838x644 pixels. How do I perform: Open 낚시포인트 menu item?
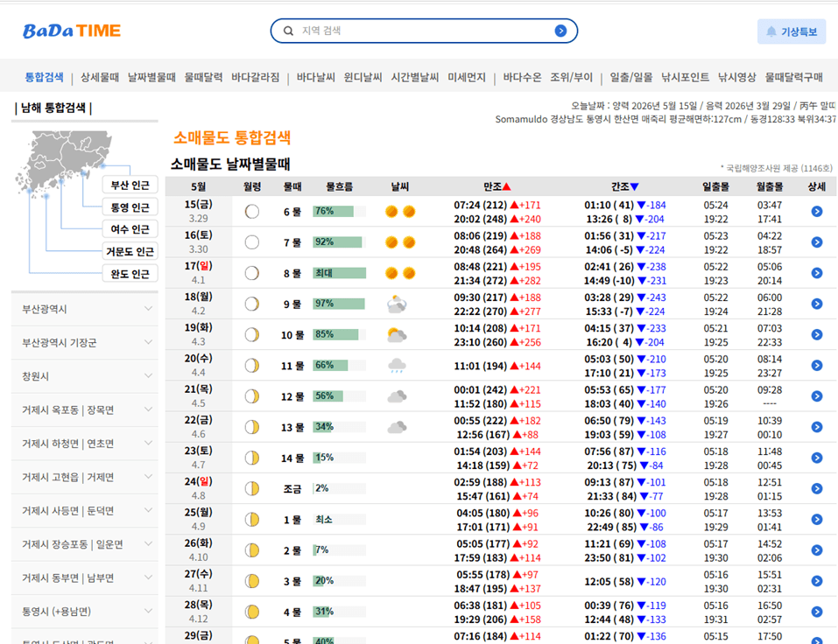tap(685, 77)
